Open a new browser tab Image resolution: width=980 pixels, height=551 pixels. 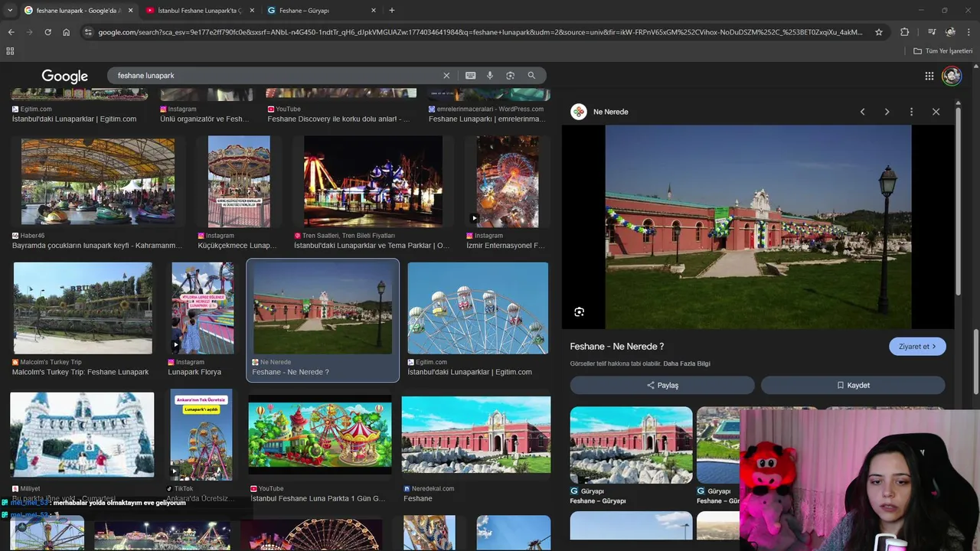click(392, 10)
